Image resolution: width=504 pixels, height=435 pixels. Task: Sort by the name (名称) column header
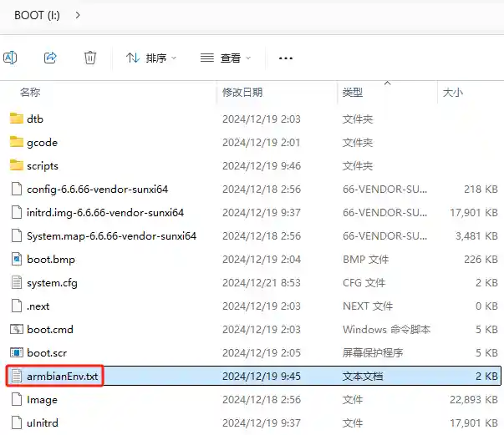click(30, 93)
